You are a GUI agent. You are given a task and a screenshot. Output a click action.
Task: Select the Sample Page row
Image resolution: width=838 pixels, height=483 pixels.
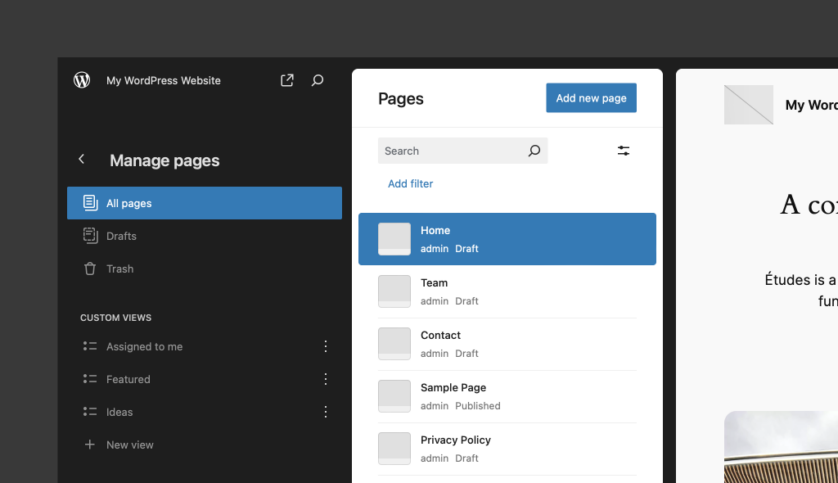coord(507,396)
